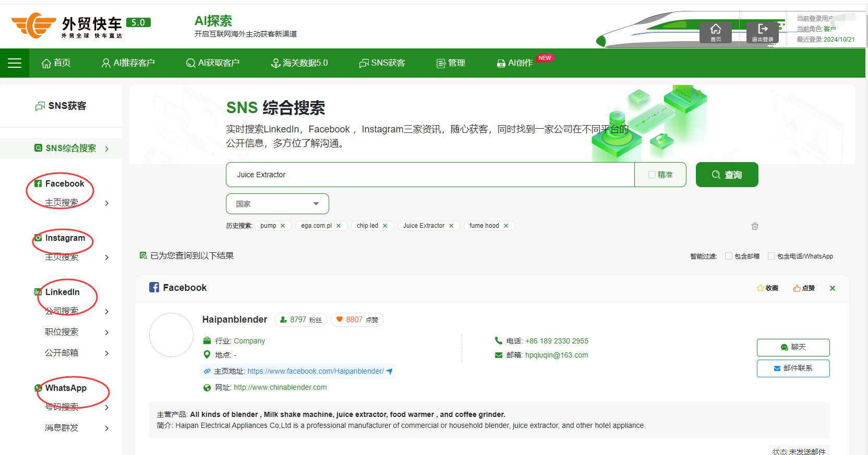Open the chinablender.com website link
This screenshot has height=455, width=868.
(280, 387)
